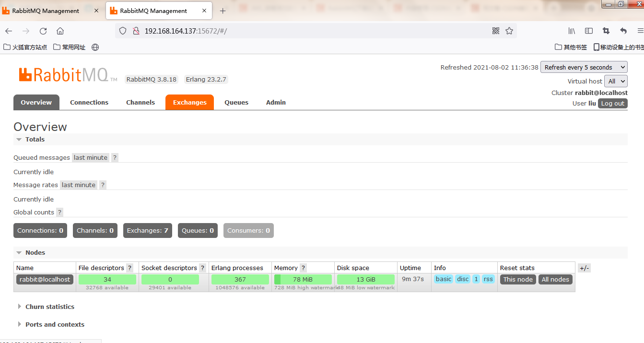Open the library icon in the toolbar
Screen dimensions: 644x343
[572, 31]
